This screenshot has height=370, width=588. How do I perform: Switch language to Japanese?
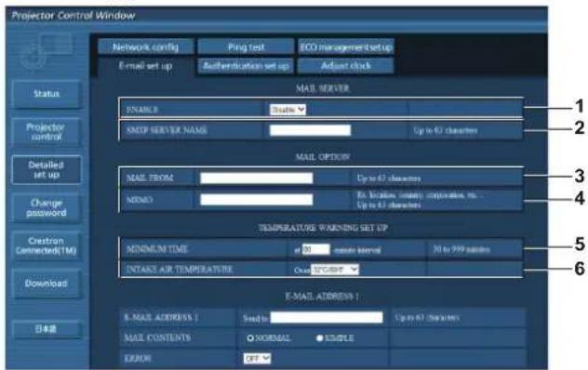[47, 329]
